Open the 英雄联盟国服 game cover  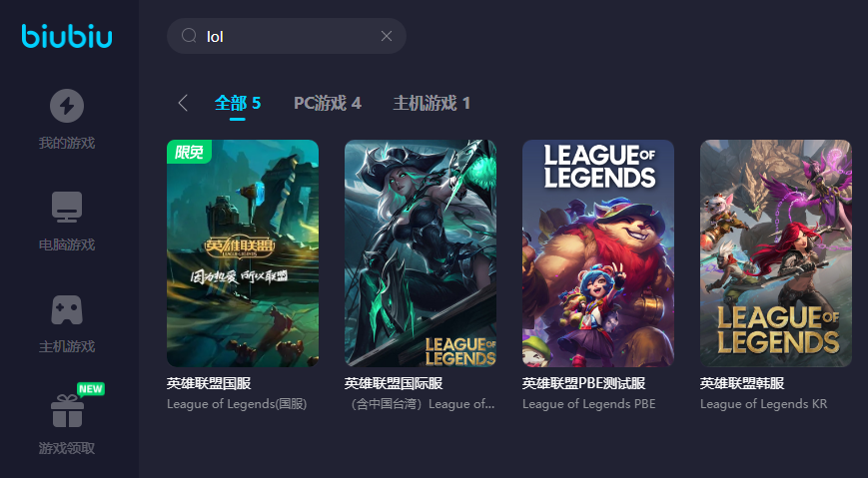pyautogui.click(x=243, y=252)
